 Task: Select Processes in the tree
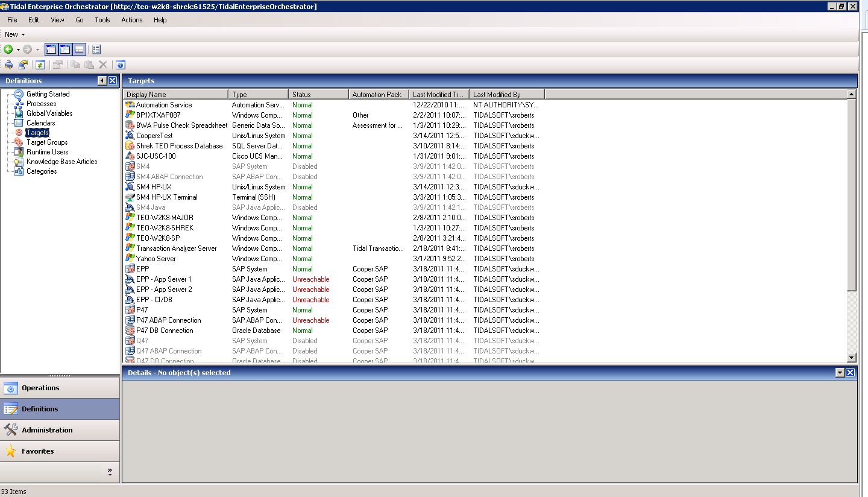click(x=41, y=104)
